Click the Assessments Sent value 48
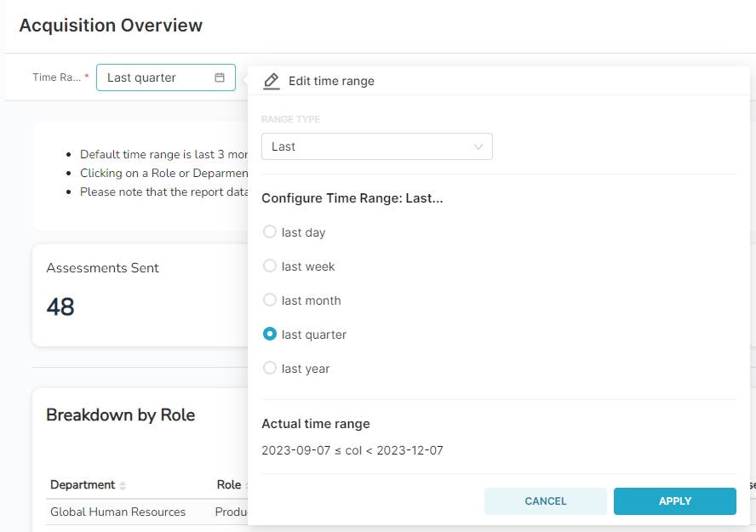Viewport: 756px width, 532px height. point(60,306)
